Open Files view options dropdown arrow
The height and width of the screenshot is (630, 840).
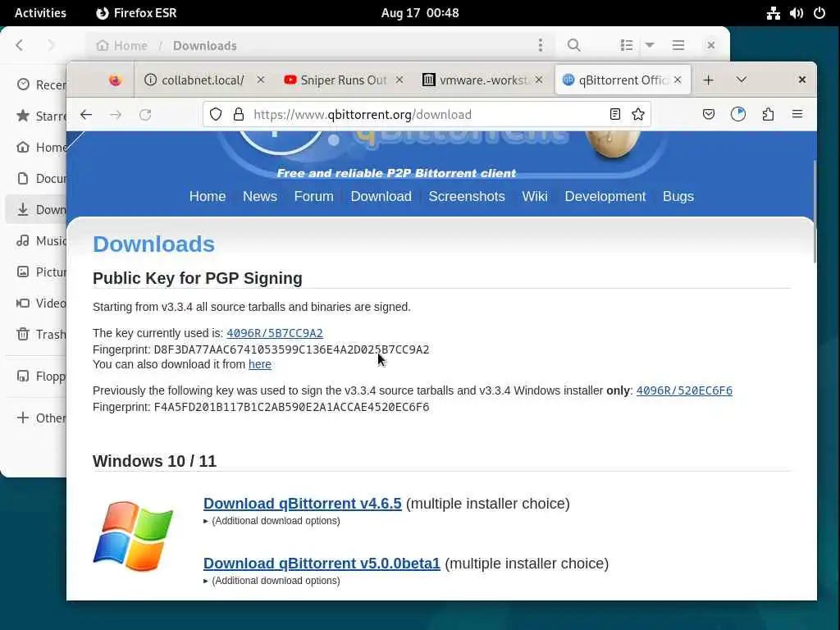click(650, 46)
